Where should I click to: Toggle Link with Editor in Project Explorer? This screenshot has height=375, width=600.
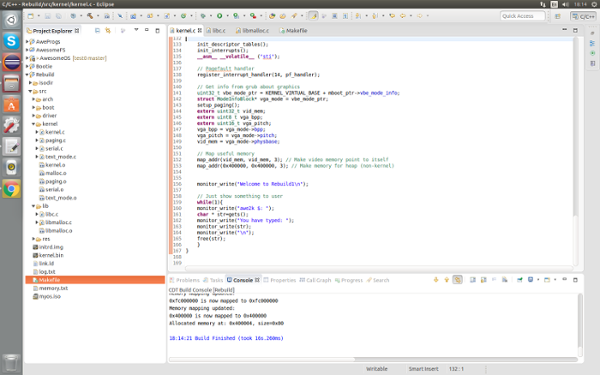coord(108,30)
